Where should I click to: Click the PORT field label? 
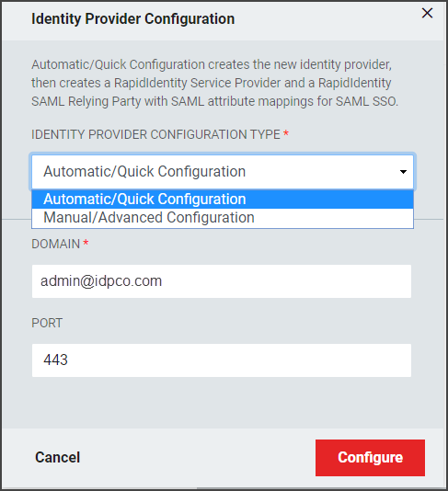coord(47,323)
